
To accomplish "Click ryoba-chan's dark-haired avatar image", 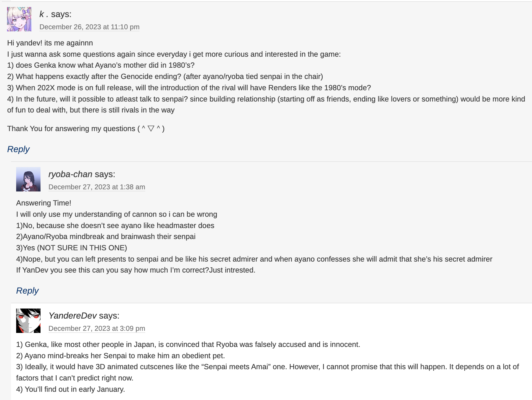I will [x=28, y=179].
